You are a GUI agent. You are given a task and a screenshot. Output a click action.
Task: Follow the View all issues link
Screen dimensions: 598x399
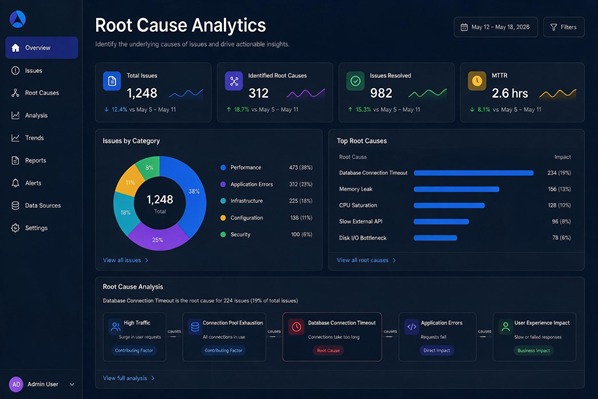tap(125, 260)
